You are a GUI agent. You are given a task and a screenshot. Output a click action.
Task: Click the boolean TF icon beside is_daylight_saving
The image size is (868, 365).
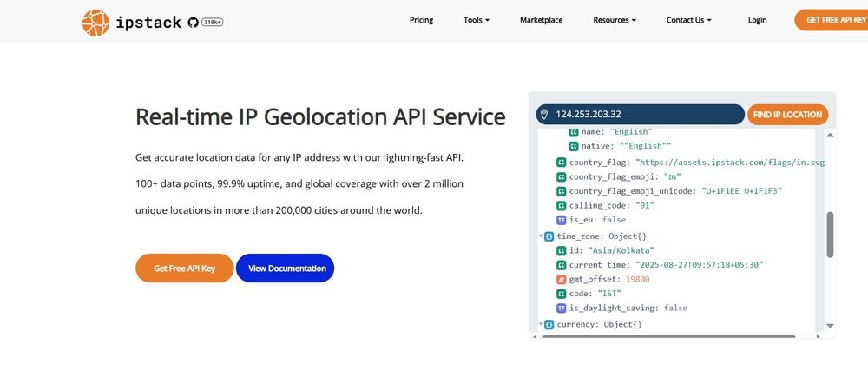coord(562,308)
